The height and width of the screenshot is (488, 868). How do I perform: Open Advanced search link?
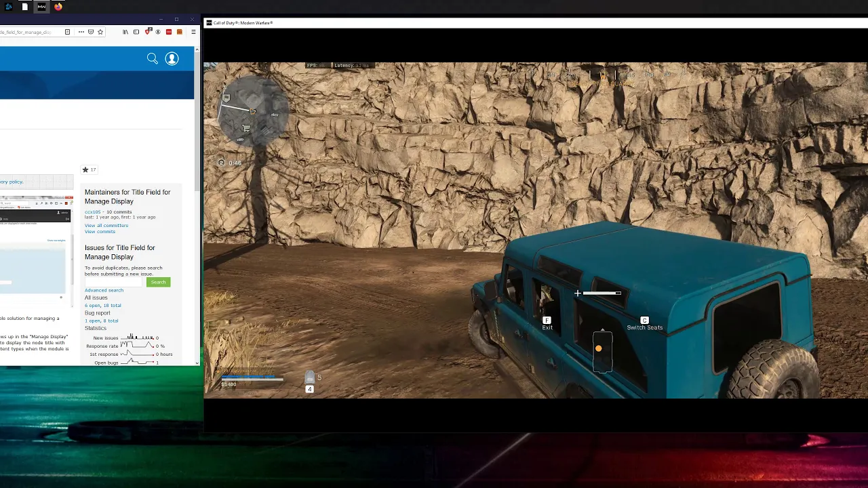pos(104,290)
